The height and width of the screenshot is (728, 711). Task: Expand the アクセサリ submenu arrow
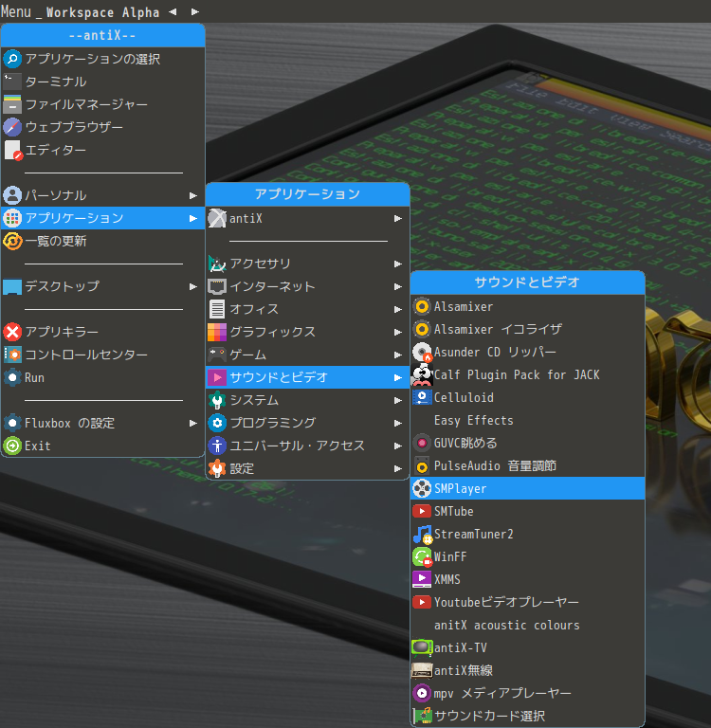[x=398, y=264]
